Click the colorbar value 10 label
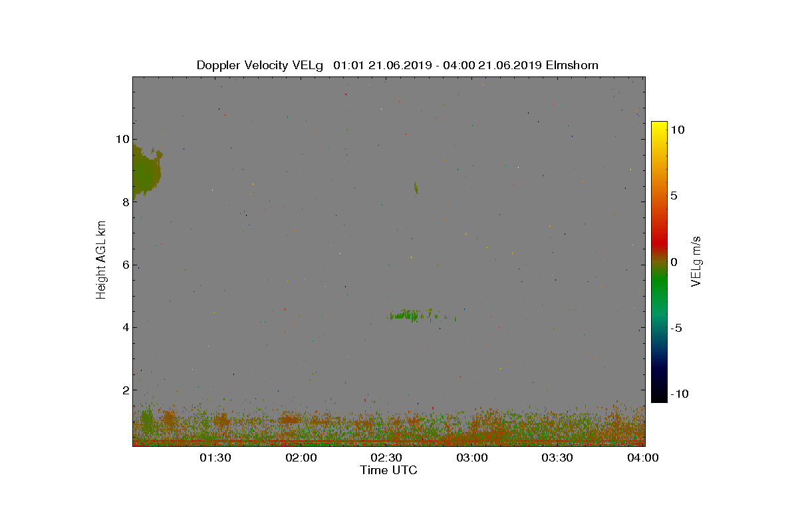Viewport: 798px width, 532px height. (x=677, y=130)
